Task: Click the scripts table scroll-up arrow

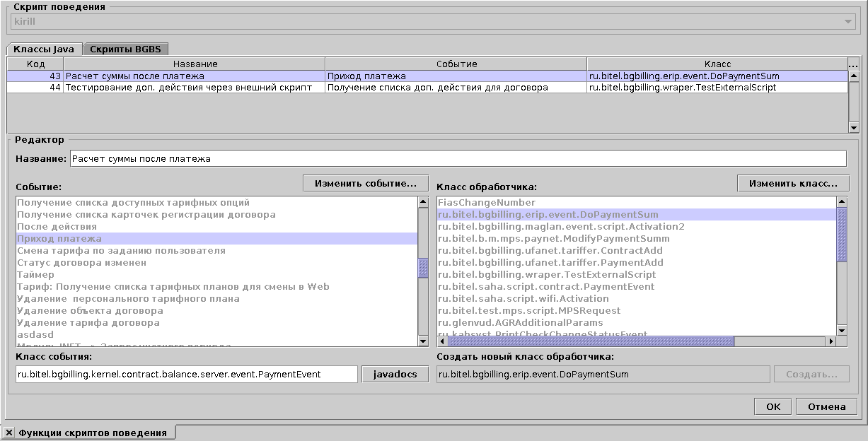Action: pyautogui.click(x=853, y=76)
